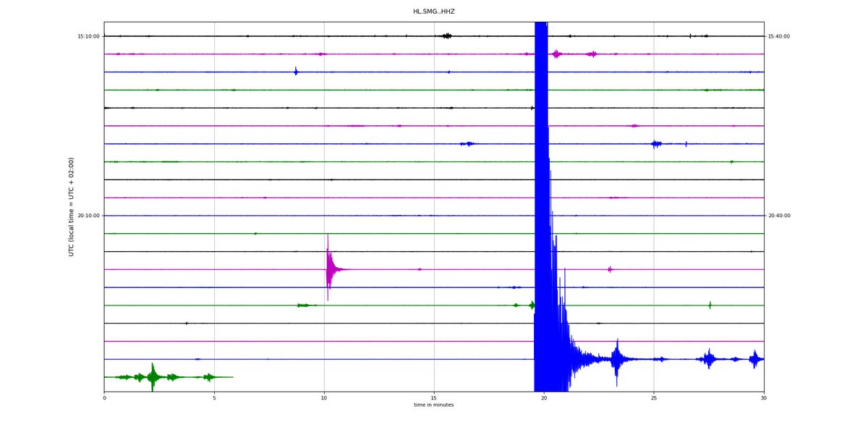
Task: Click x-axis tick label 30
Action: pyautogui.click(x=764, y=397)
